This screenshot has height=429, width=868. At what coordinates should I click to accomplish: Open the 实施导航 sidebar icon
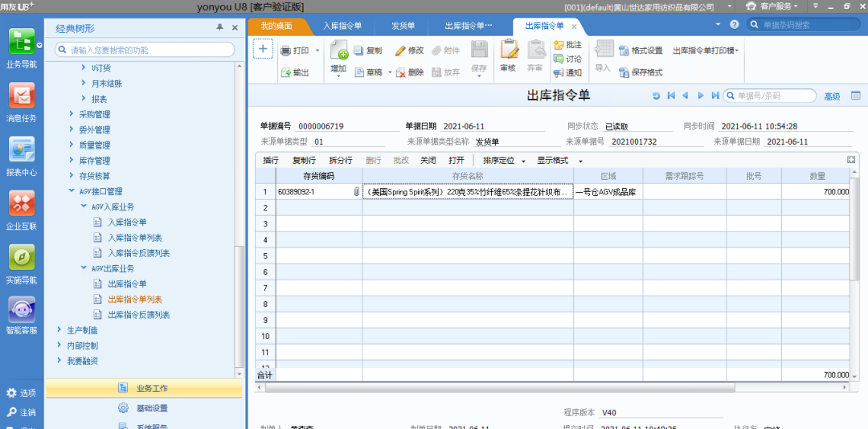22,257
